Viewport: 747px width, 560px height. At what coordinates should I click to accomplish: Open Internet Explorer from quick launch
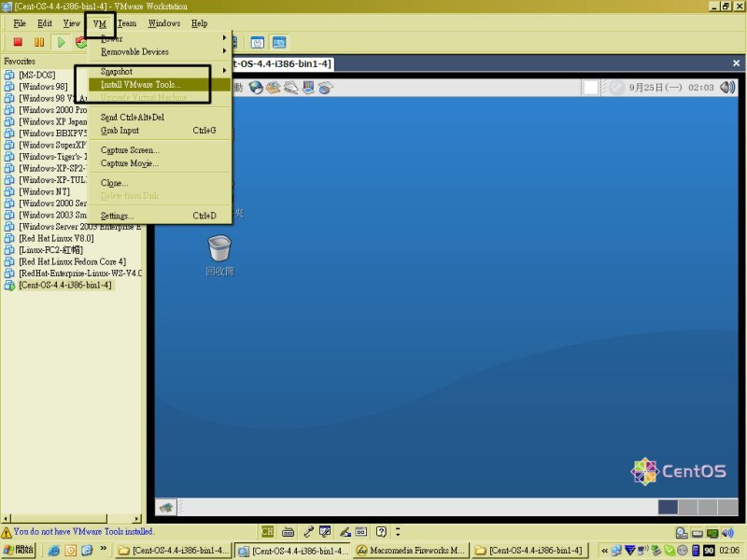(54, 551)
